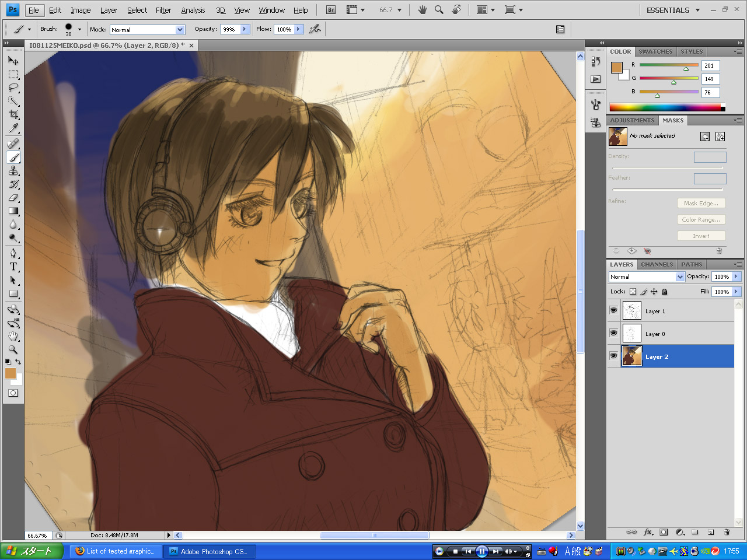Launch Bridge from the application bar
Screen dimensions: 747x560
click(331, 10)
